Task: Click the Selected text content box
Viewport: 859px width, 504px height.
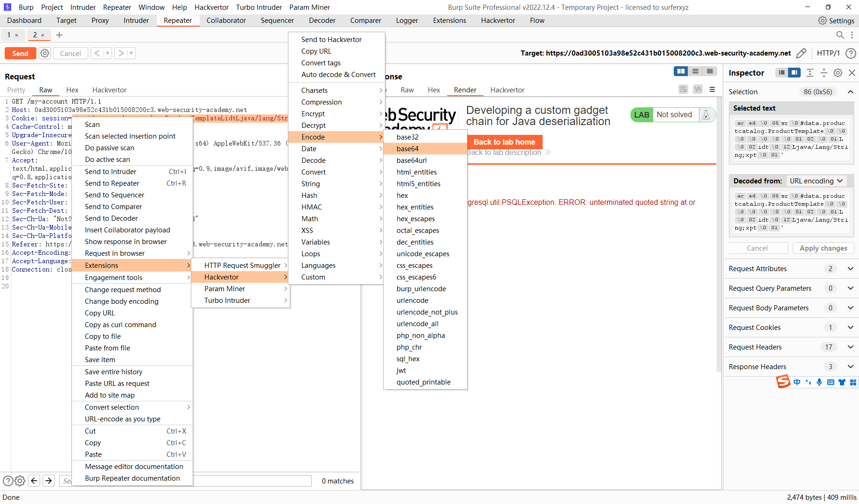Action: (791, 139)
